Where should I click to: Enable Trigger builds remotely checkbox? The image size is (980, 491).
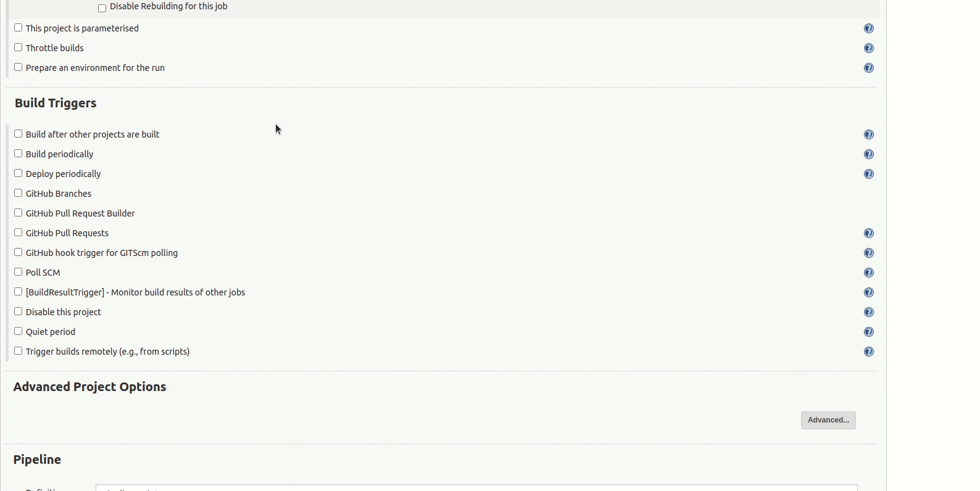click(x=19, y=351)
